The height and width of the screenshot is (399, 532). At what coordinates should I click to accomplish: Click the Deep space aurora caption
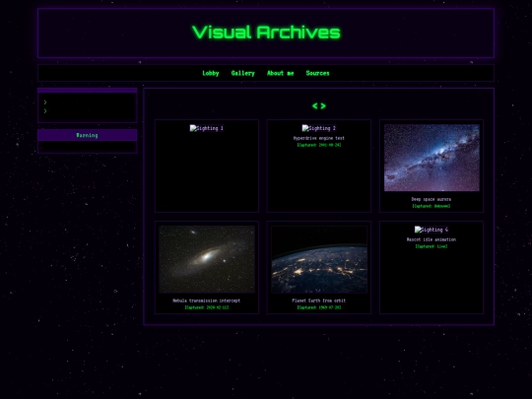pos(432,199)
